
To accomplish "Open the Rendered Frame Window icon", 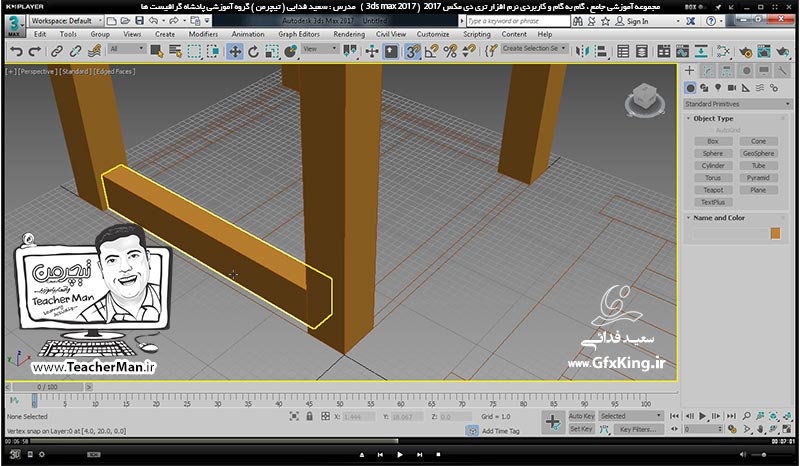I will pyautogui.click(x=764, y=51).
